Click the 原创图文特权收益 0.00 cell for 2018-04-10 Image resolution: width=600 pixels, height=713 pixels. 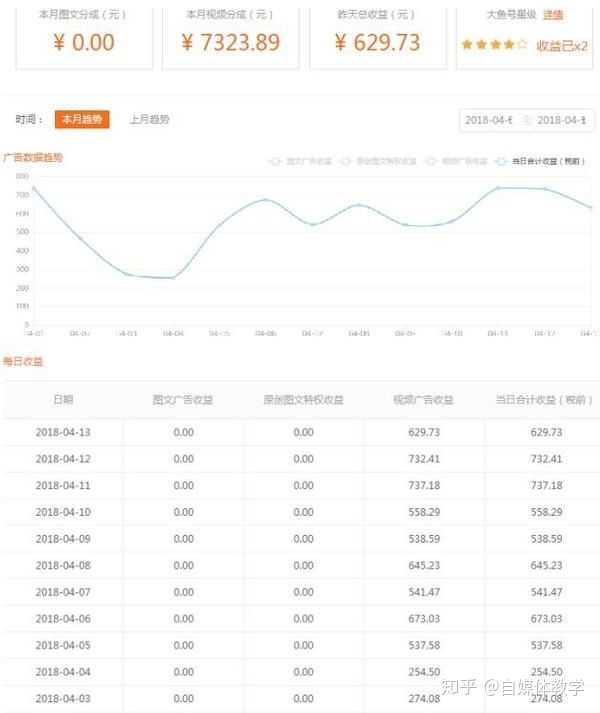coord(303,512)
